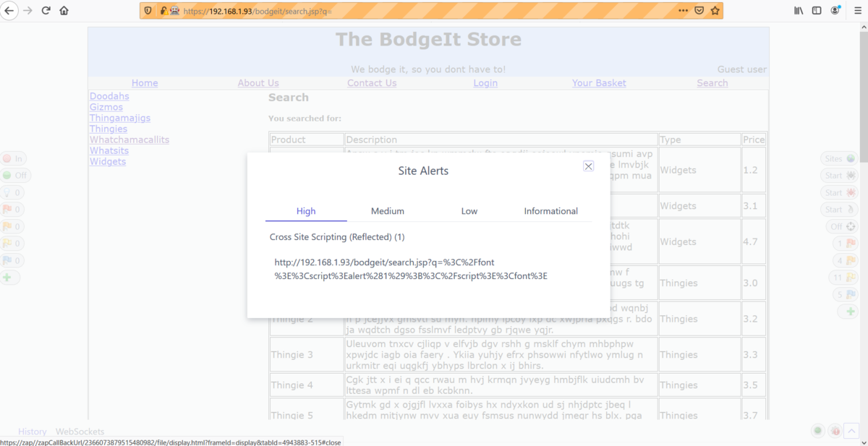Viewport: 868px width, 446px height.
Task: Start the AJAX spider red tool
Action: pos(841,192)
